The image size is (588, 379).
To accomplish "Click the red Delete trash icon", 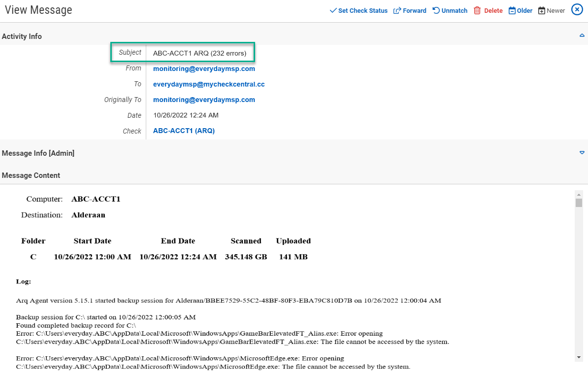I will coord(476,10).
